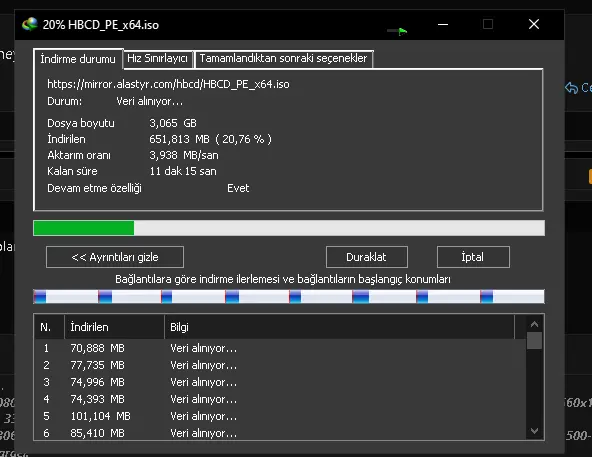Click the reply arrow icon in background window
This screenshot has width=592, height=457.
pyautogui.click(x=572, y=88)
